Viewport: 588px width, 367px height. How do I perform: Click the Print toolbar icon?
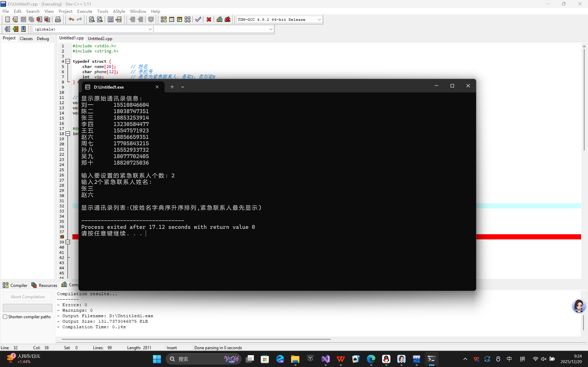[58, 20]
